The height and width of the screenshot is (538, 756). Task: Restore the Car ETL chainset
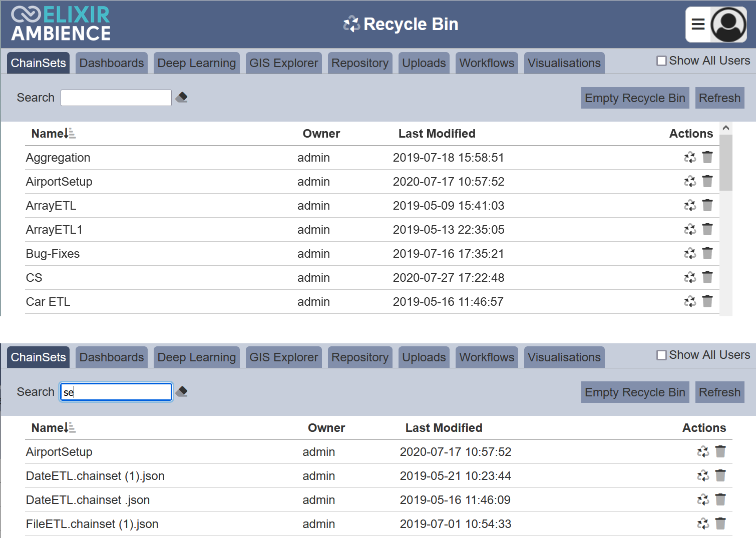(x=690, y=302)
